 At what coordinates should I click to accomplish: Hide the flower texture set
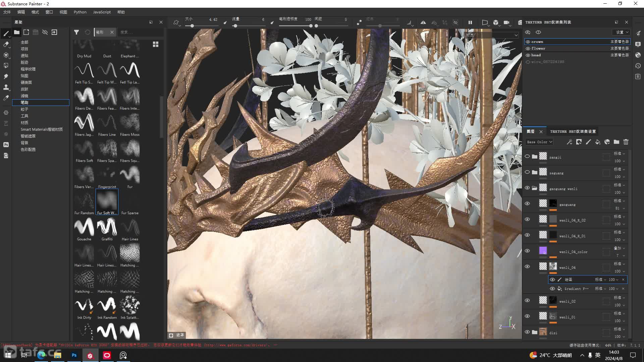tap(528, 49)
